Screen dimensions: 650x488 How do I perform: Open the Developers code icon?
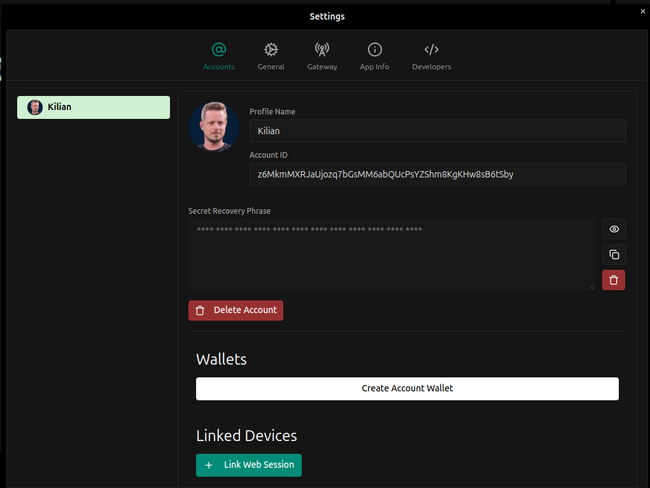431,49
